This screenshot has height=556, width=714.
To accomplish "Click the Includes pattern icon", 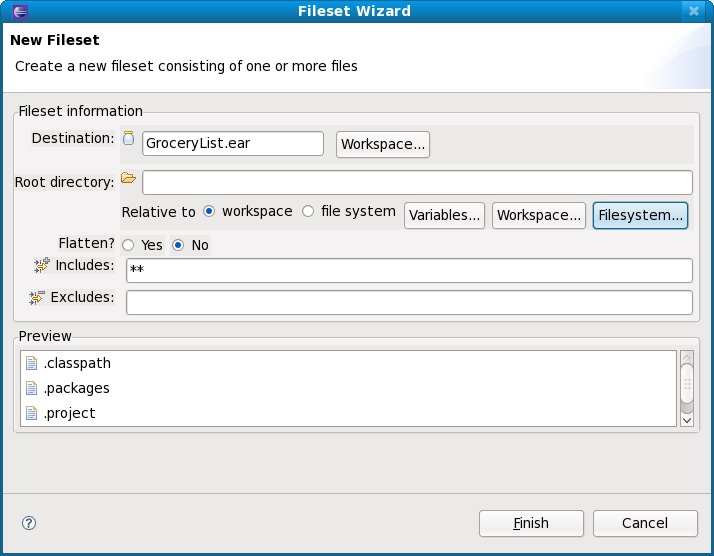I will click(41, 265).
